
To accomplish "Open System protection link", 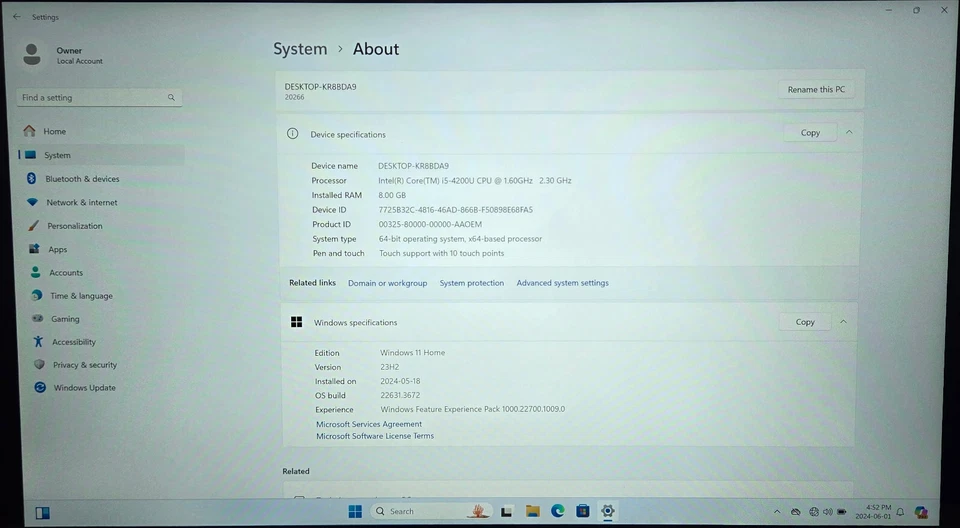I will click(x=471, y=283).
